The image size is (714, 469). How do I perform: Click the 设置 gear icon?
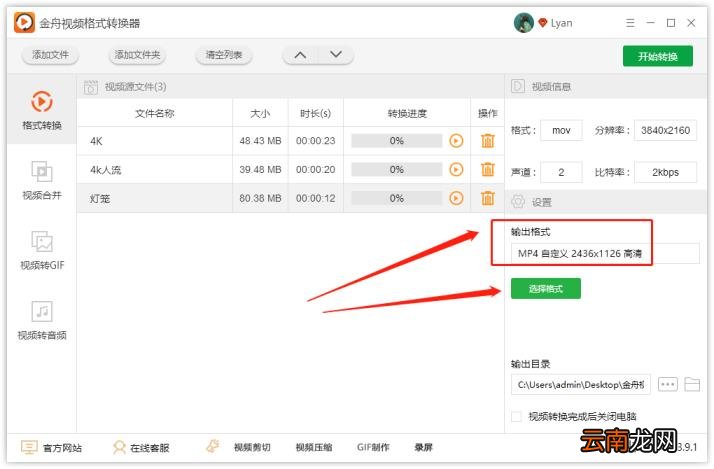(518, 201)
